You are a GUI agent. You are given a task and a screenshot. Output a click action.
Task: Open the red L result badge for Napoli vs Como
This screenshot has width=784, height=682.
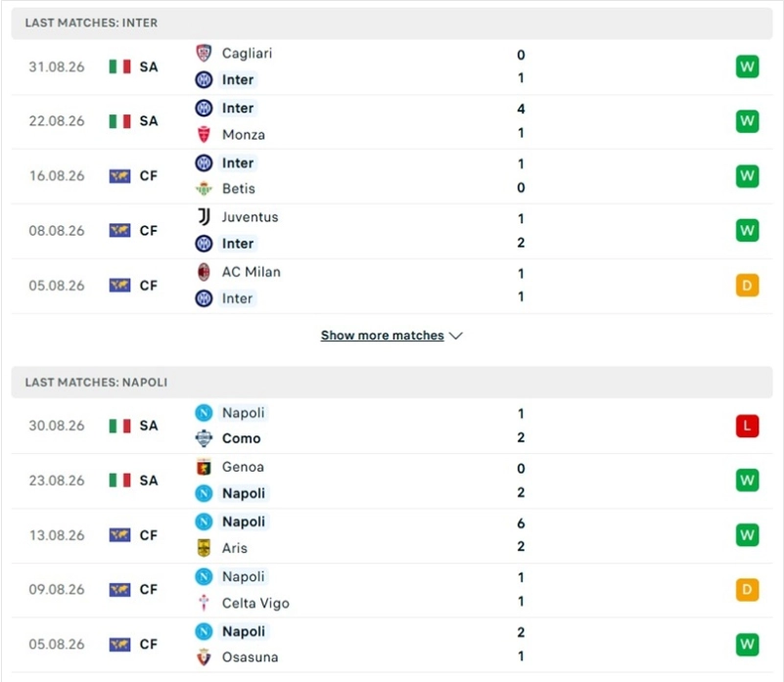pos(747,426)
